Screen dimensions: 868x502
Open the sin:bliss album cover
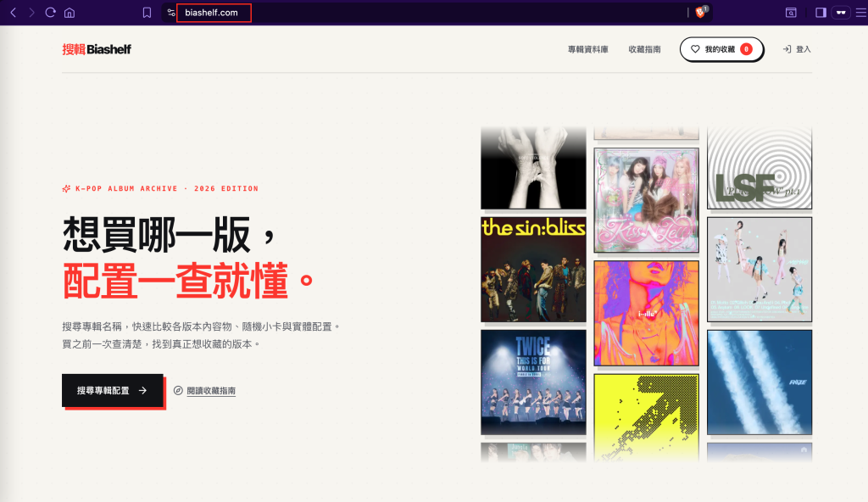pyautogui.click(x=533, y=270)
